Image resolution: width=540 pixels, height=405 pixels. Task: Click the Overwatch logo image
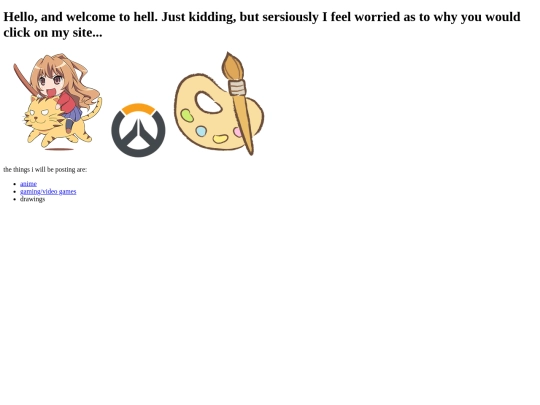[x=138, y=130]
